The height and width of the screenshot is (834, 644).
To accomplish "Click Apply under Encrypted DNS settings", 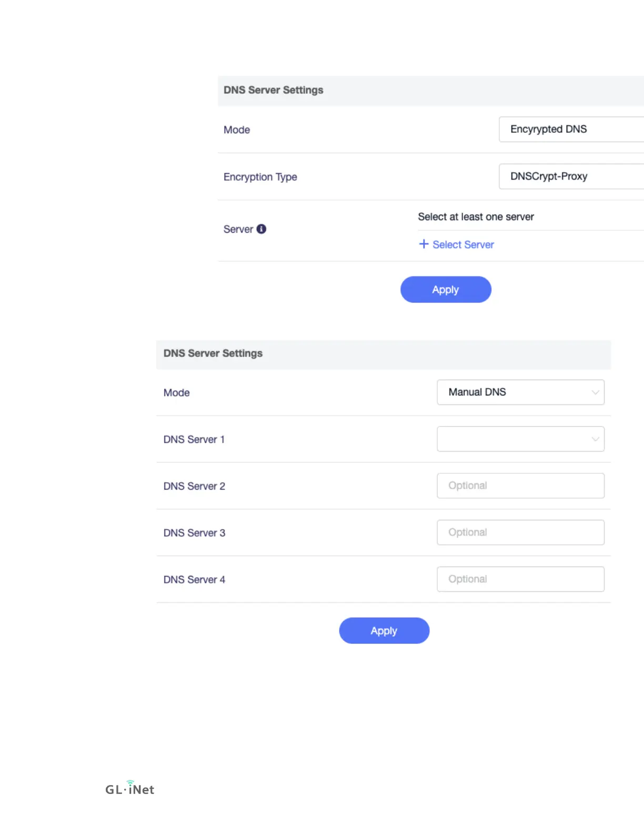I will [x=446, y=290].
